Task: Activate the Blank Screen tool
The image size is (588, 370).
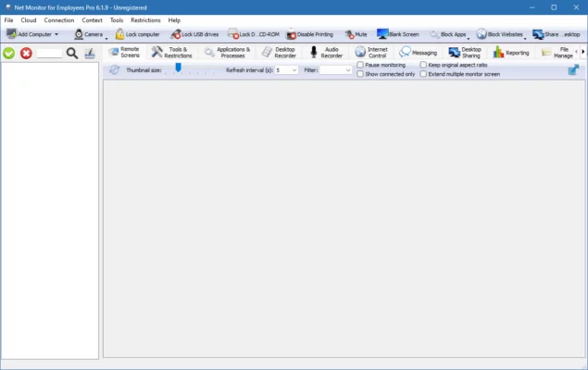Action: click(398, 34)
